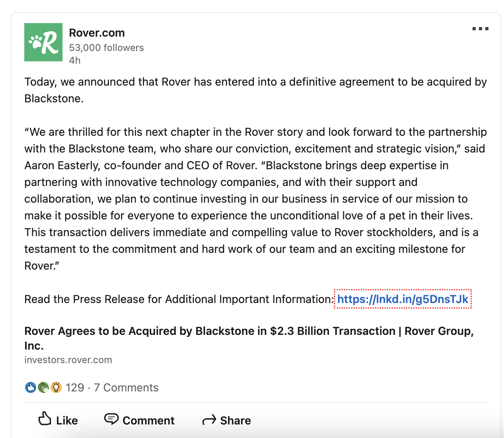Open the lnkd.in/g5DnsTJk link
Screen dimensions: 504x438
402,299
